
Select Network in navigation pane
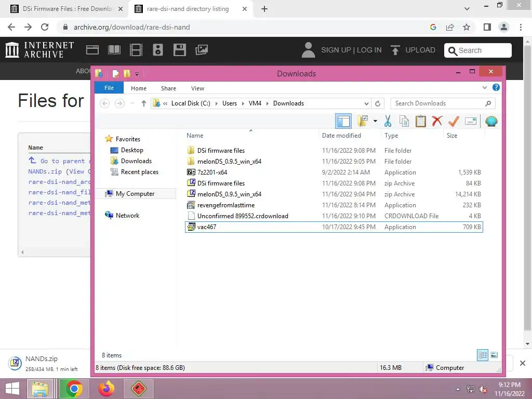(x=127, y=216)
